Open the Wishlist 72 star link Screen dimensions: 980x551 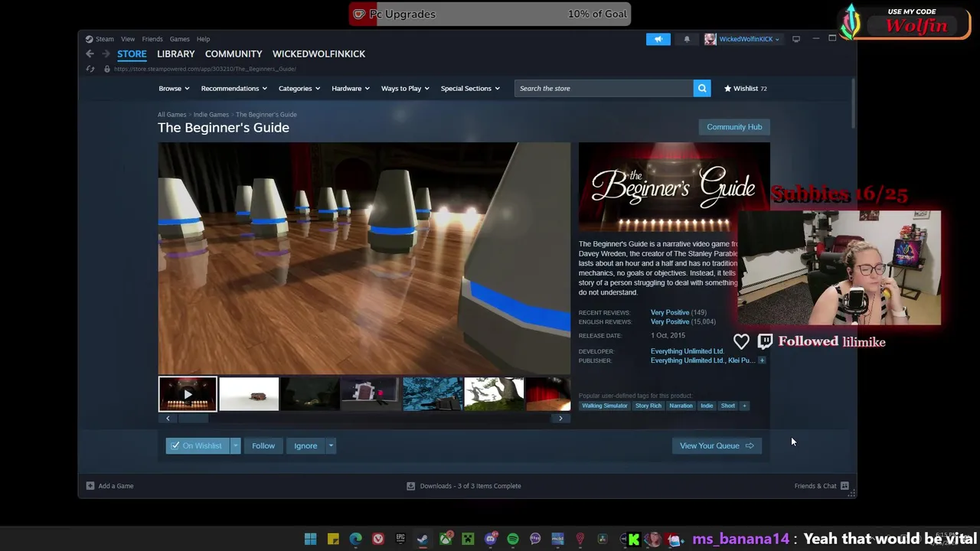point(745,88)
